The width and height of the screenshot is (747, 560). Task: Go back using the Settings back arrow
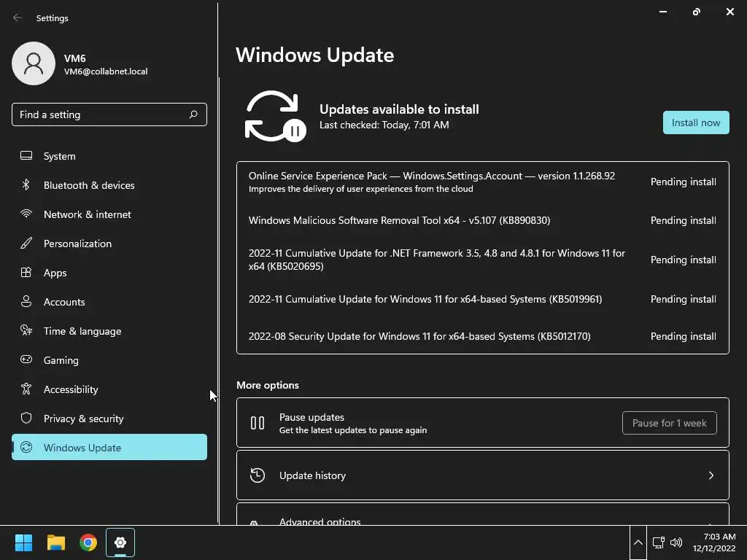[x=18, y=18]
